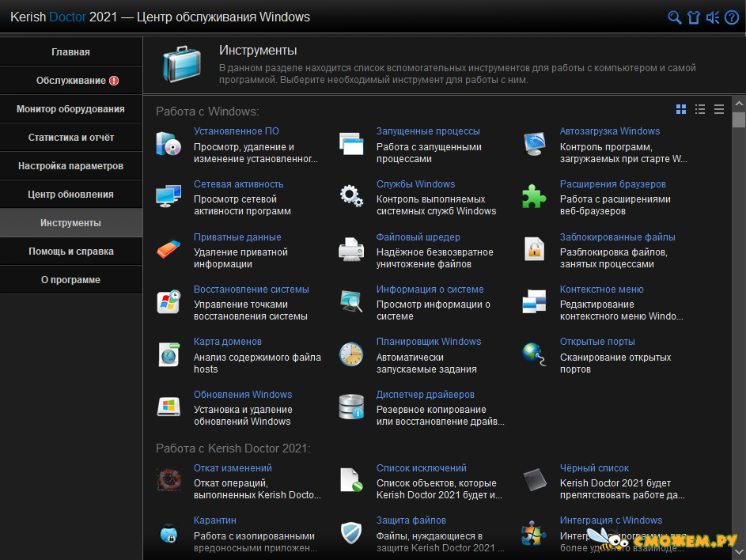Open the Расширения браузеров link
This screenshot has height=560, width=746.
(x=613, y=184)
